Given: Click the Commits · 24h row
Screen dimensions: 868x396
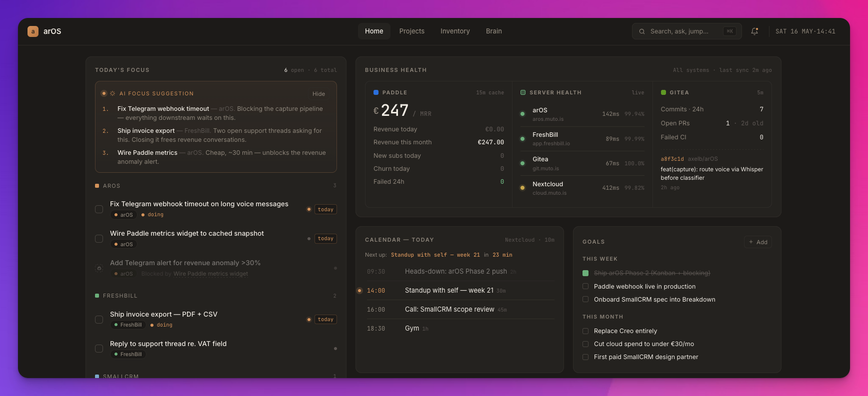Looking at the screenshot, I should coord(712,109).
